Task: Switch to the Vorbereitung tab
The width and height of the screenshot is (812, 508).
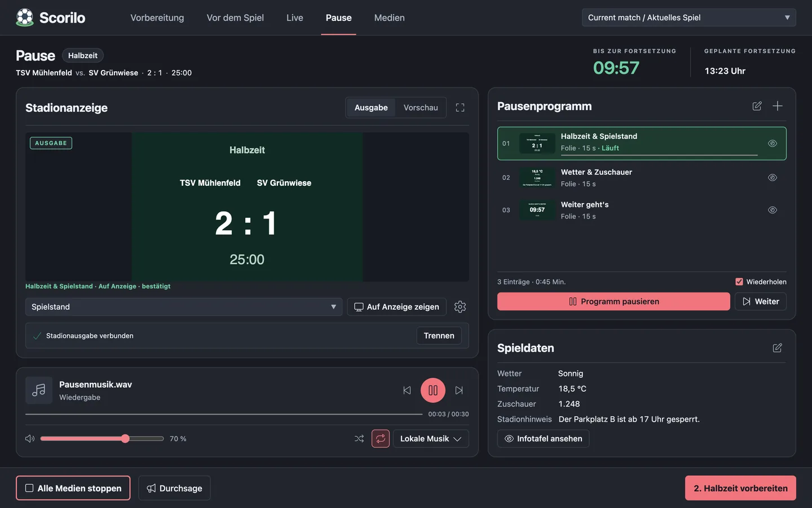Action: tap(157, 17)
